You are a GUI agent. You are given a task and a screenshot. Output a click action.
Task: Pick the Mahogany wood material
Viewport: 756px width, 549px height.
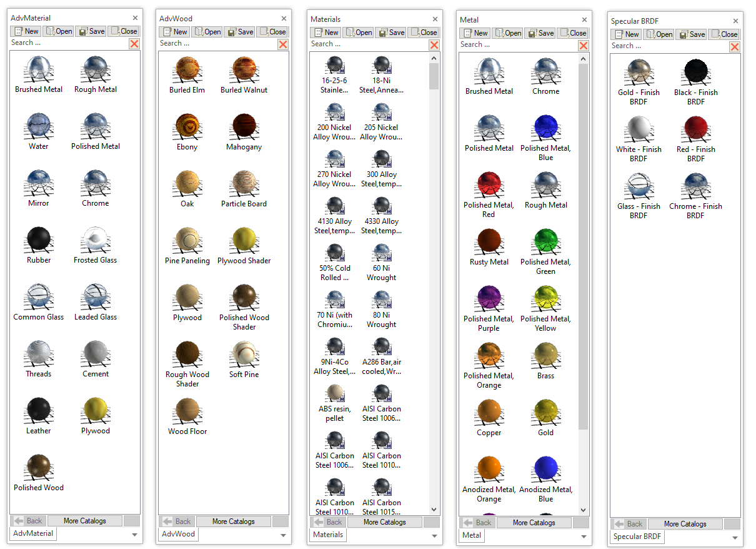coord(244,132)
